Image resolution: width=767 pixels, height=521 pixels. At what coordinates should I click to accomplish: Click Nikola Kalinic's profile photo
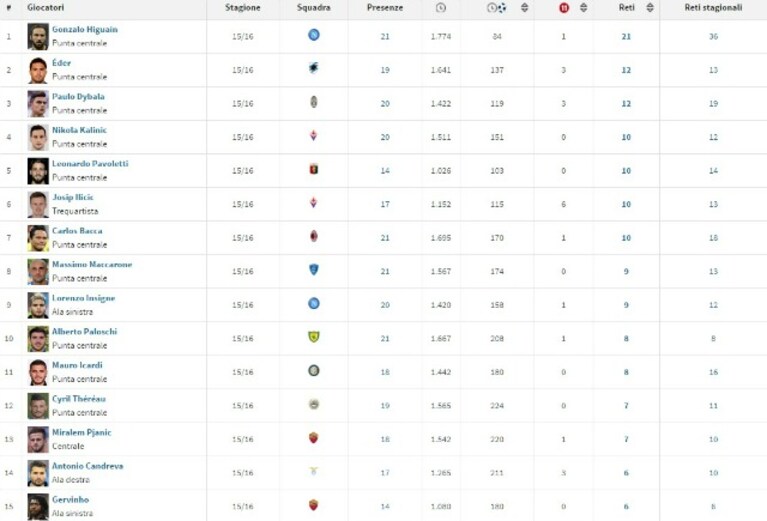(38, 137)
